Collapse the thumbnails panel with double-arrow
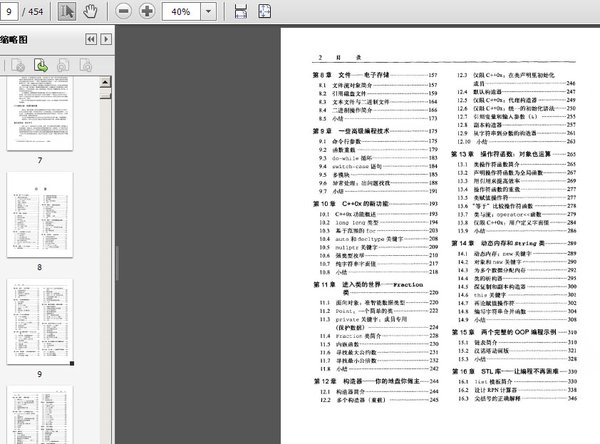600x444 pixels. (x=89, y=39)
